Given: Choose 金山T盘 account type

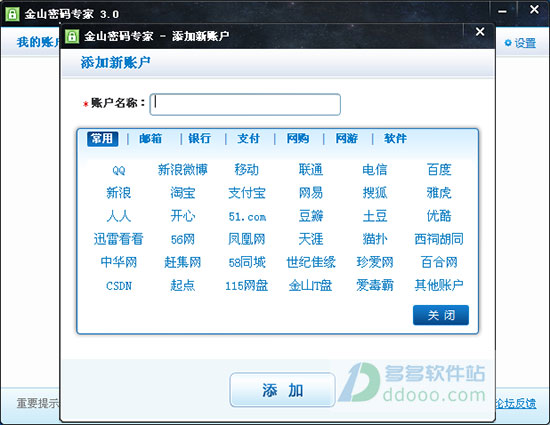Looking at the screenshot, I should (x=311, y=285).
